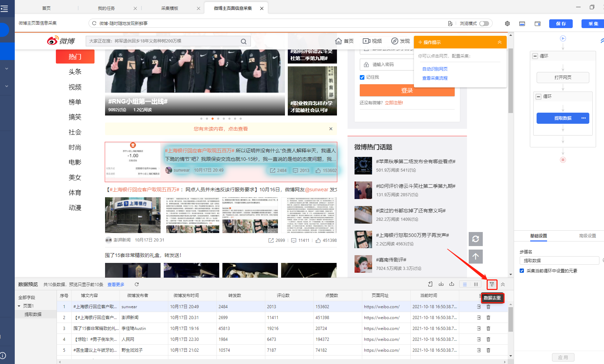604x364 pixels.
Task: Open the settings gear in the top toolbar
Action: (507, 24)
